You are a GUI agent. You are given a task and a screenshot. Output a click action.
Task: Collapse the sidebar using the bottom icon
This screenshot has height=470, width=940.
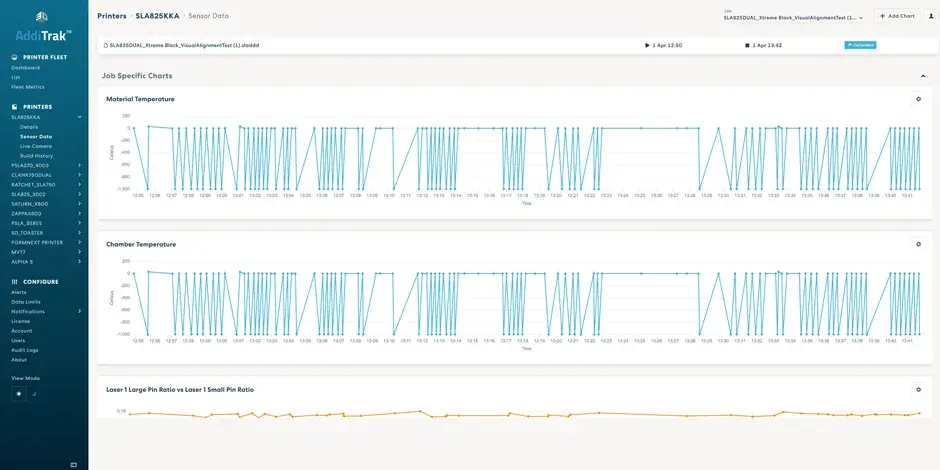[74, 465]
